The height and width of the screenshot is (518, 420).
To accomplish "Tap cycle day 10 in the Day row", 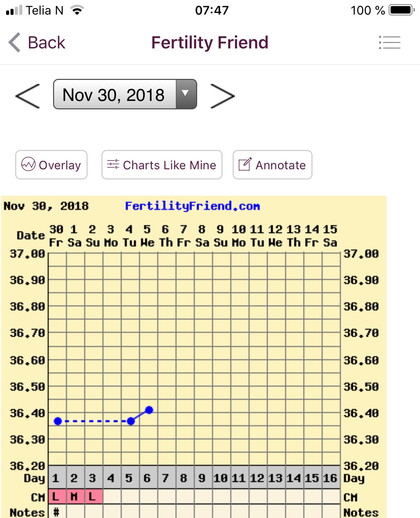I will pos(220,478).
